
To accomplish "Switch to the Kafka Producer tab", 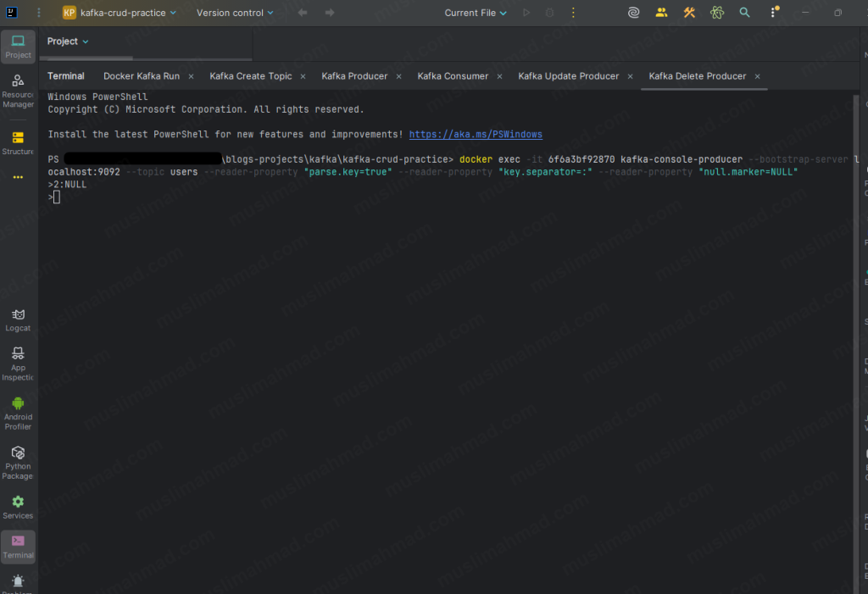I will point(354,76).
